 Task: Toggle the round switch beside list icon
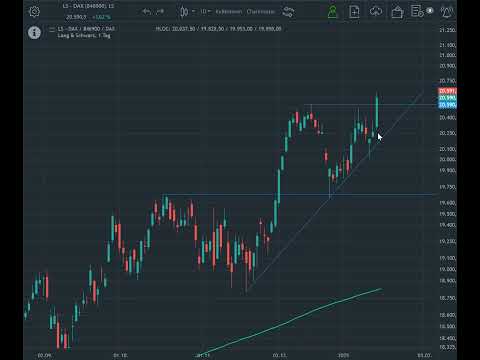click(x=430, y=11)
